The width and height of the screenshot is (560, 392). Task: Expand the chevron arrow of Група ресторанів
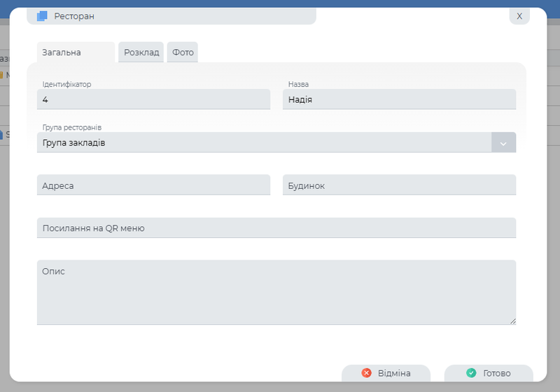tap(503, 143)
